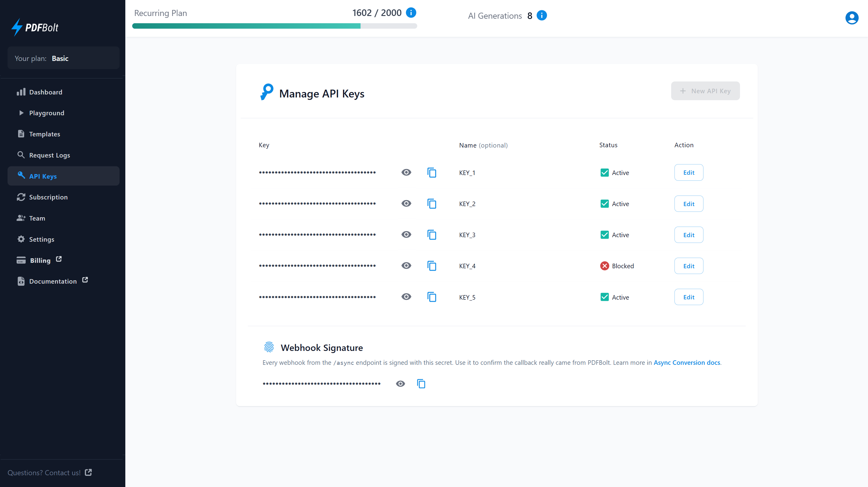The width and height of the screenshot is (868, 487).
Task: Click the Recurring Plan progress bar
Action: 275,26
